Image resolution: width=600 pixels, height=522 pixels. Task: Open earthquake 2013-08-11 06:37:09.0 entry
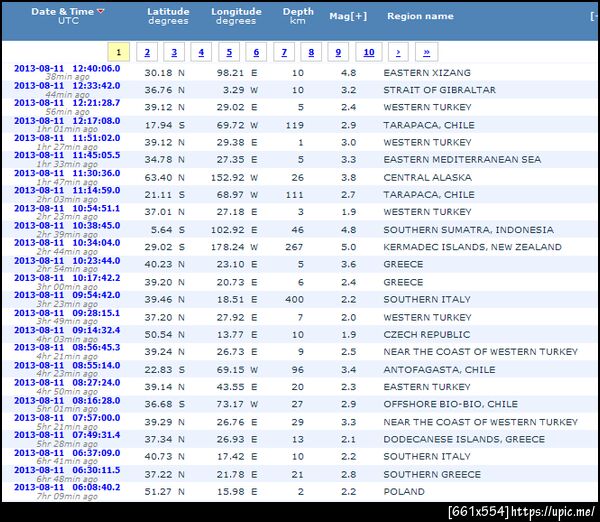coord(67,453)
